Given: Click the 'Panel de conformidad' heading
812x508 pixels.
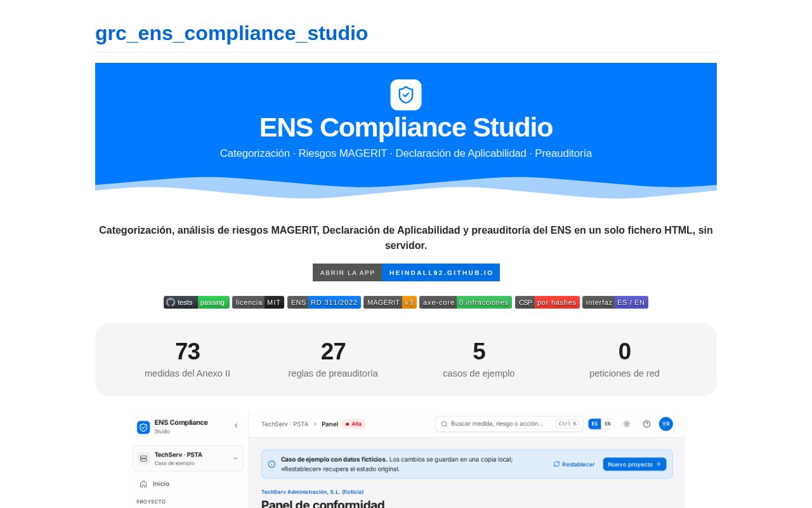Looking at the screenshot, I should pos(323,504).
